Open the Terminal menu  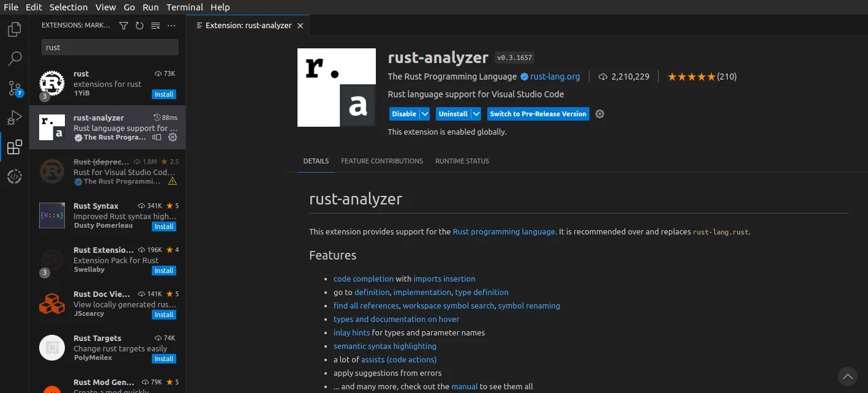coord(185,7)
